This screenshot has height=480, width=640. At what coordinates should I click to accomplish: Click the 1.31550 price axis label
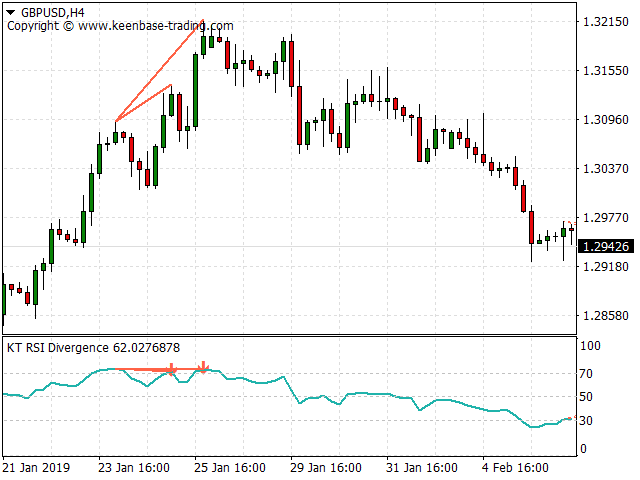coord(606,71)
